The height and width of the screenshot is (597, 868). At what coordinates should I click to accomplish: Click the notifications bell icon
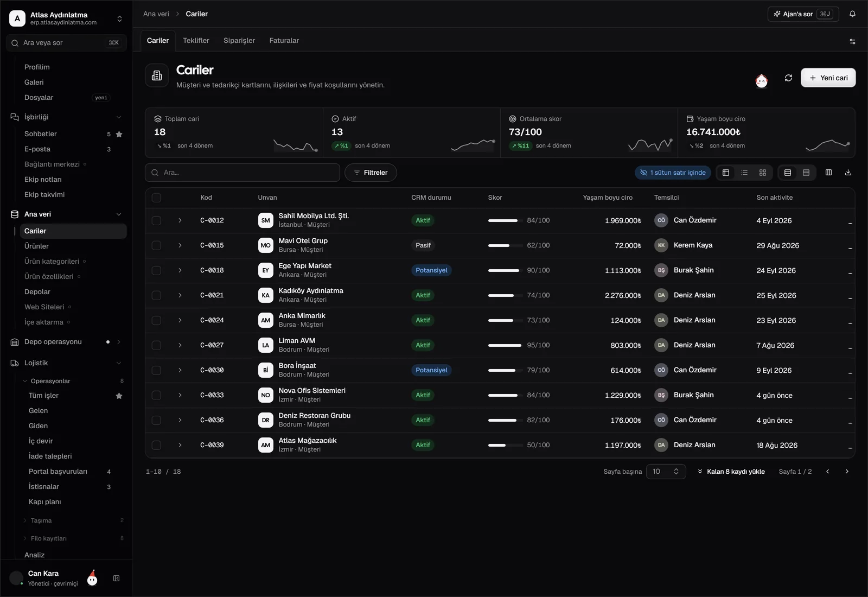852,14
